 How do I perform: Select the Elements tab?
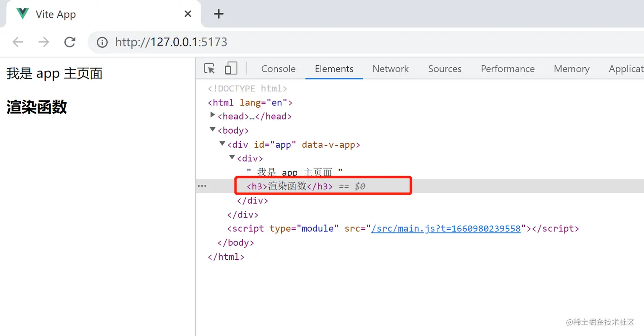(x=334, y=69)
